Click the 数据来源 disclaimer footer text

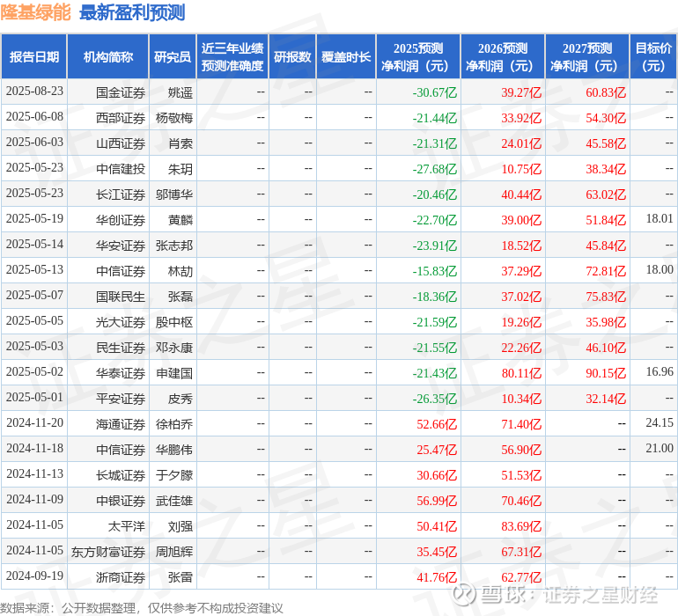[x=142, y=608]
